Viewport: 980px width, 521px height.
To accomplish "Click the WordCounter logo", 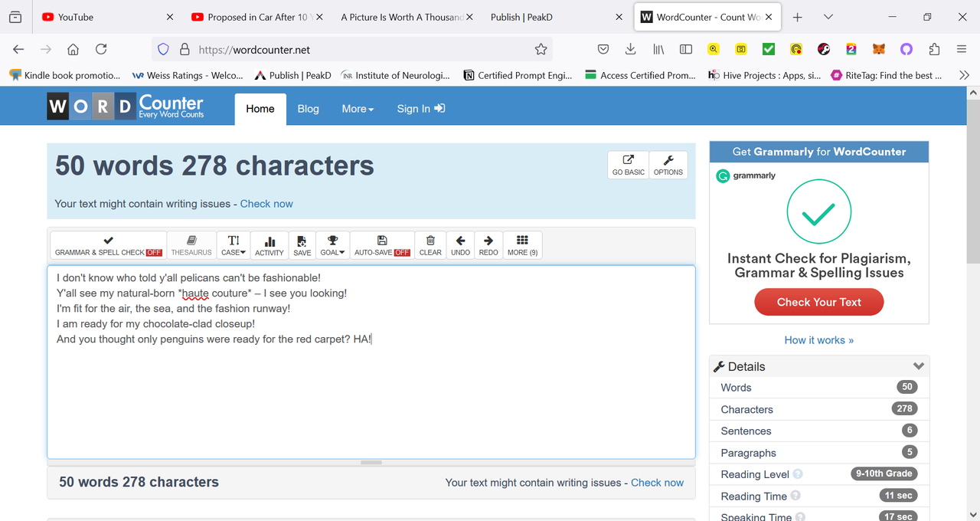I will click(126, 106).
